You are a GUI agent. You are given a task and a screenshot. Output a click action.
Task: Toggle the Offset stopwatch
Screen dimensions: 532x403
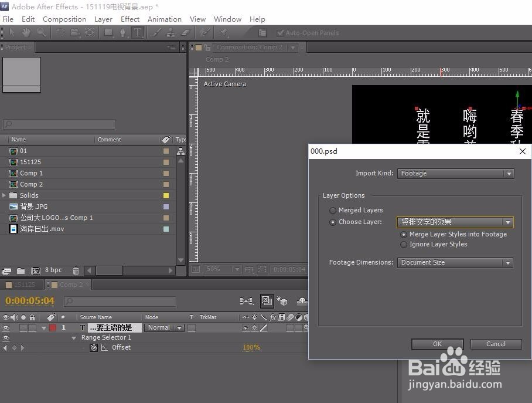94,348
